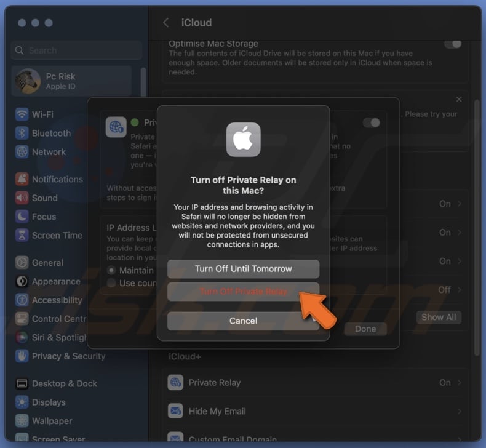Click the Hide My Email text
Viewport: 486px width, 448px height.
point(217,412)
